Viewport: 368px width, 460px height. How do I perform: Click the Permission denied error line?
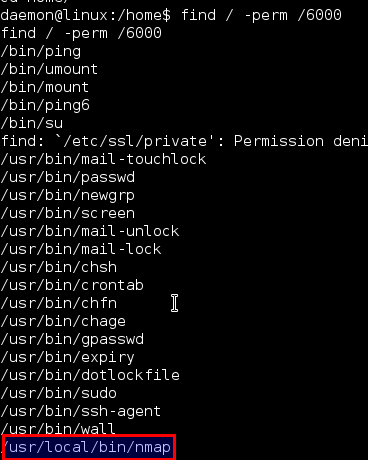tap(184, 141)
